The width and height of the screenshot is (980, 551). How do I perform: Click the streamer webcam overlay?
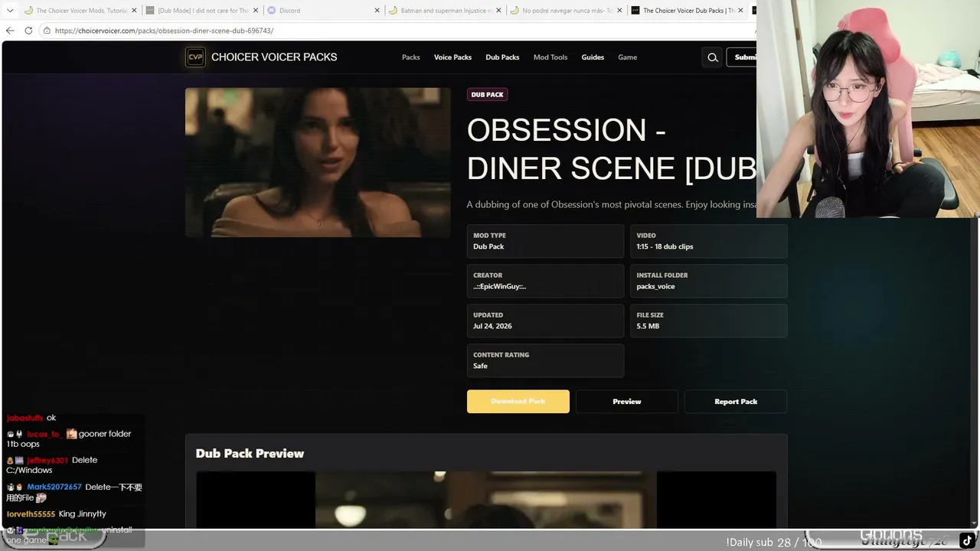coord(868,109)
